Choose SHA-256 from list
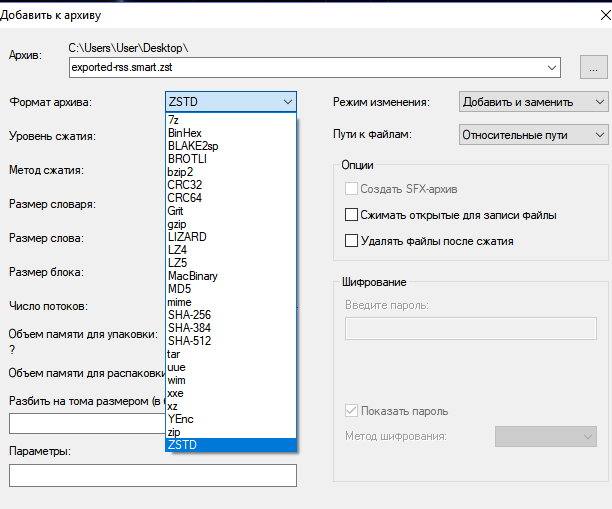This screenshot has height=509, width=612. pyautogui.click(x=231, y=315)
